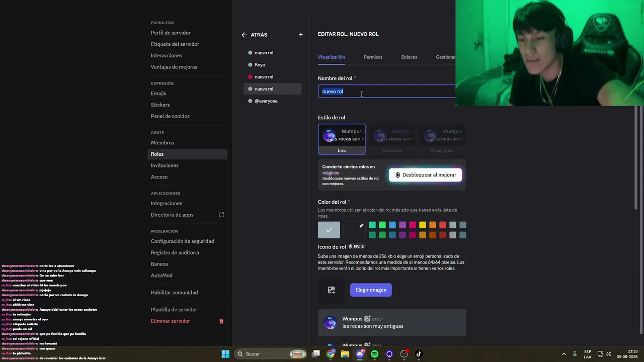Click the trash icon beside Eliminar servidor
Screen dimensions: 644x362
pyautogui.click(x=221, y=321)
